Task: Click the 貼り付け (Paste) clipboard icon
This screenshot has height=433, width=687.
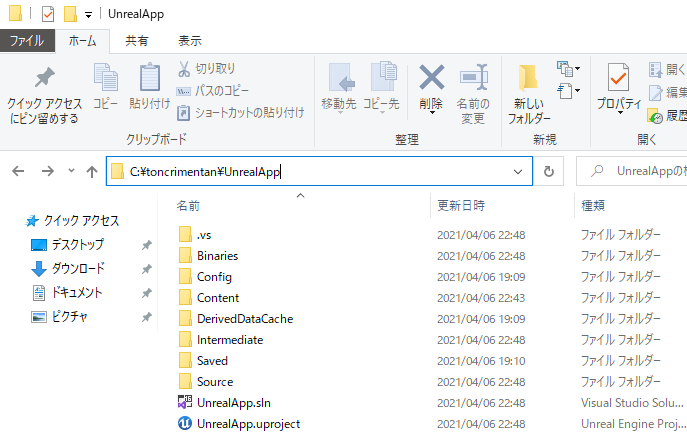Action: pos(149,77)
